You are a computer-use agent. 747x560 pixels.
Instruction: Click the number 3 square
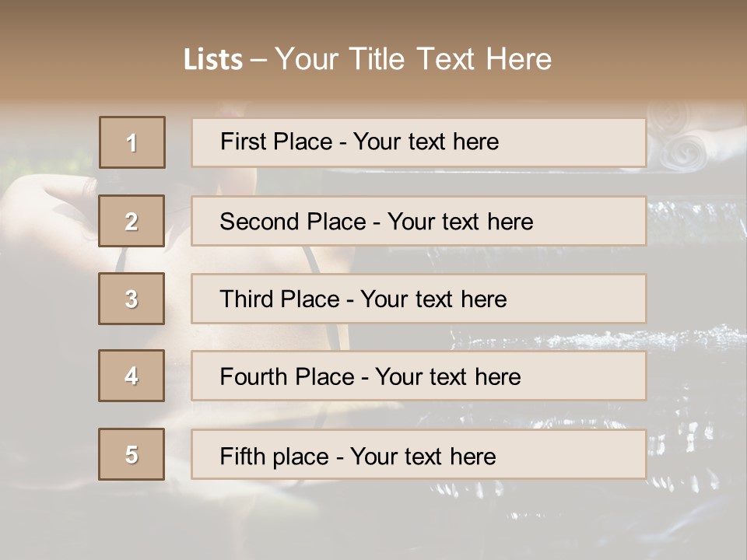(132, 299)
